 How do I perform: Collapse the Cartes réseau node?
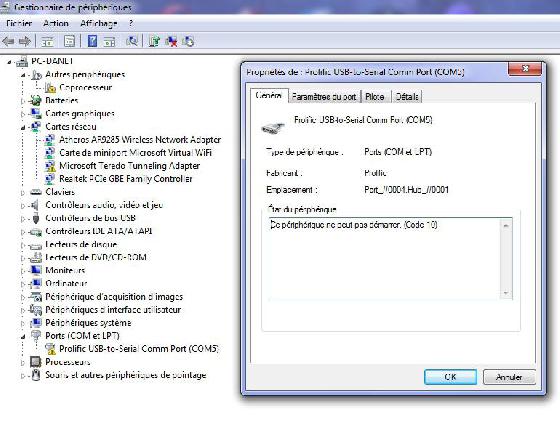[x=23, y=127]
